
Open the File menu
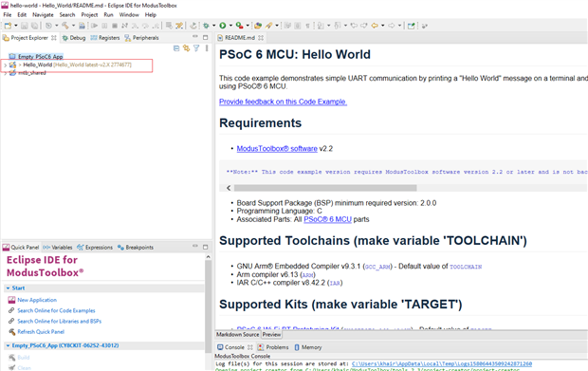pyautogui.click(x=8, y=14)
